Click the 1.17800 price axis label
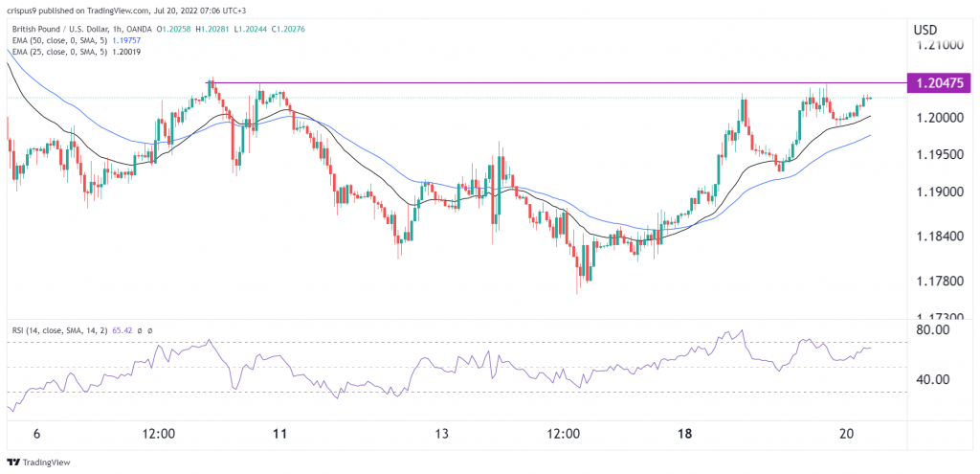The image size is (980, 474). click(x=942, y=282)
